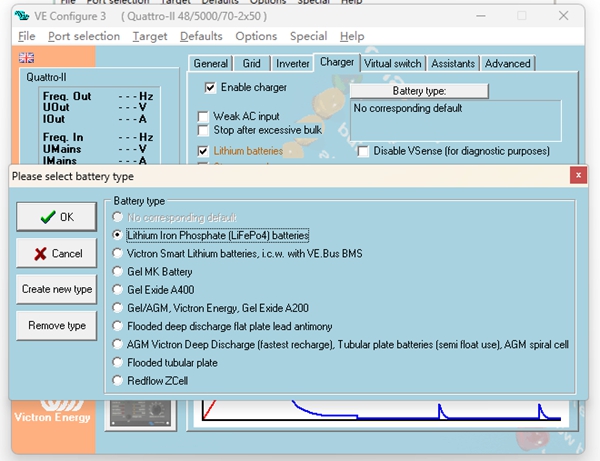Open the Special menu
The height and width of the screenshot is (461, 600).
308,36
